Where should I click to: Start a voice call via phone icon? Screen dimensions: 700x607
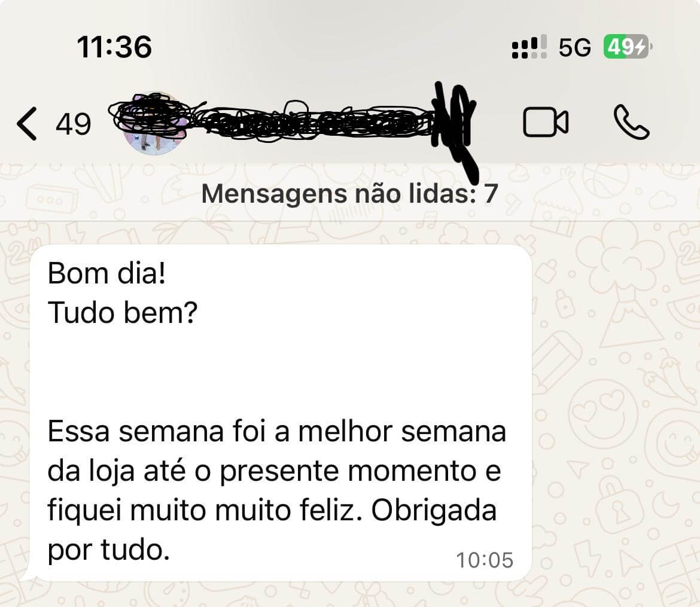coord(632,122)
